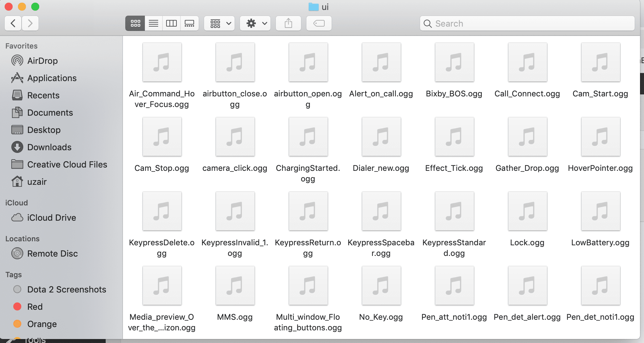This screenshot has width=644, height=343.
Task: Select the Red tag
Action: pyautogui.click(x=35, y=307)
